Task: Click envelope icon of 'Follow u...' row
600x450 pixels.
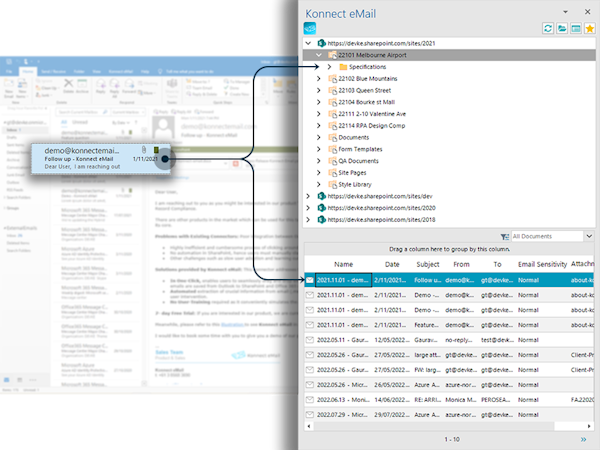Action: click(310, 280)
